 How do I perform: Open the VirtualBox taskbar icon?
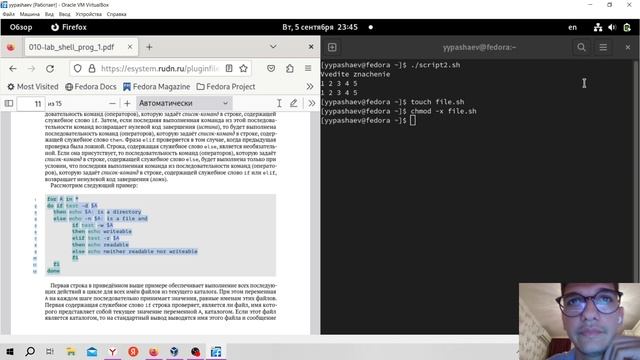[x=174, y=351]
